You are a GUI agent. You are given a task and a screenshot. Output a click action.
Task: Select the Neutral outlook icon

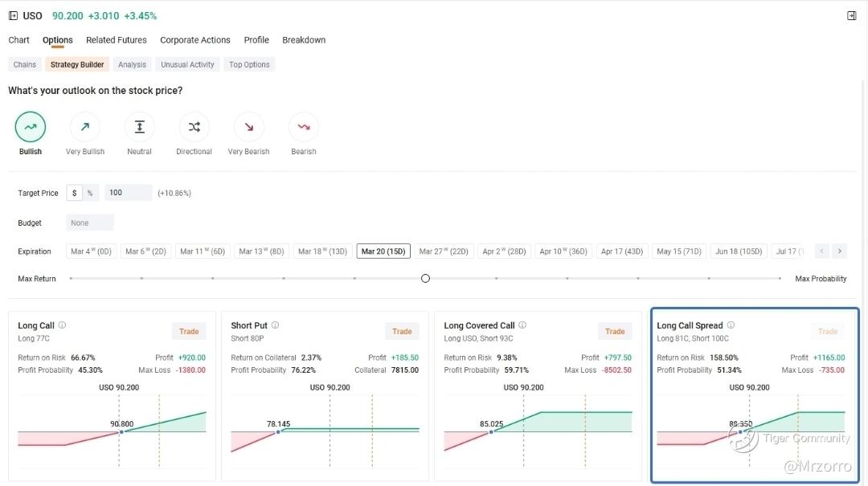tap(140, 127)
